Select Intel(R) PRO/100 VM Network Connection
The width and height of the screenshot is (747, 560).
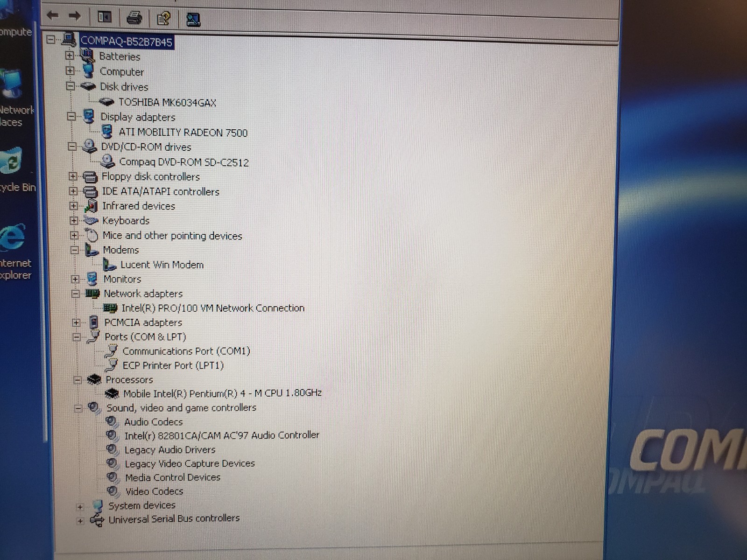point(213,308)
